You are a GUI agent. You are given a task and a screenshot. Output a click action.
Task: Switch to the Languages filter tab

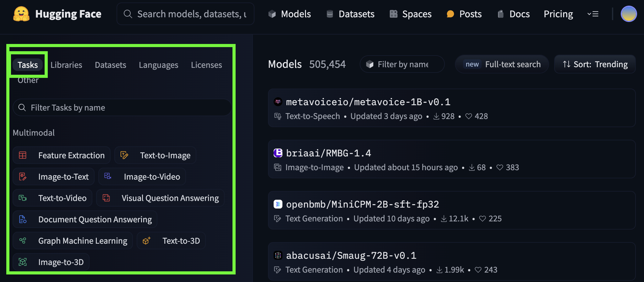(159, 65)
